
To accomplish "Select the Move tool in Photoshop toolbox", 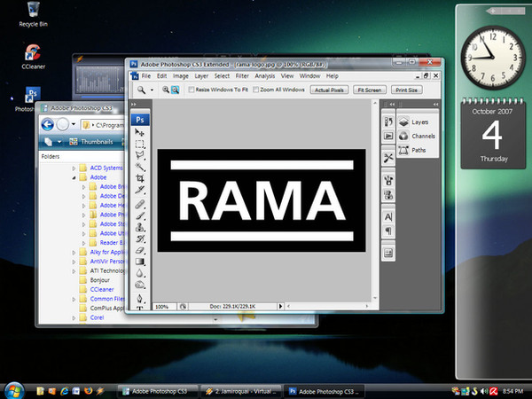I will click(x=140, y=132).
